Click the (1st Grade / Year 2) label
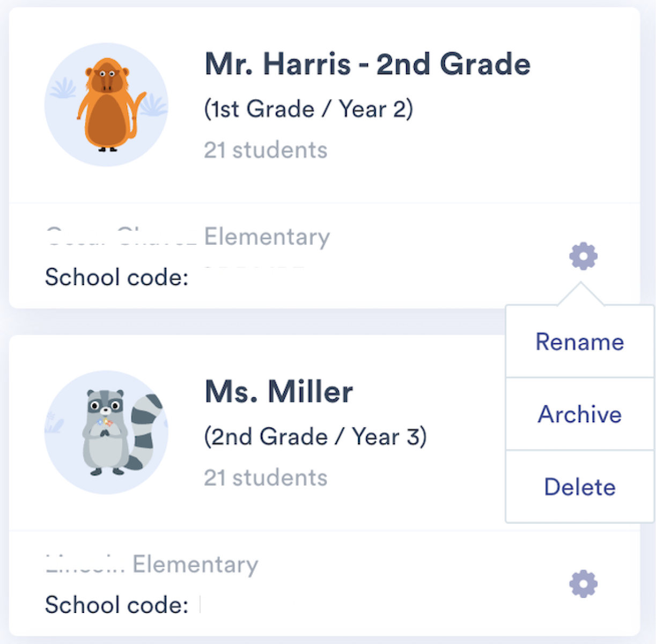This screenshot has width=656, height=644. point(308,109)
